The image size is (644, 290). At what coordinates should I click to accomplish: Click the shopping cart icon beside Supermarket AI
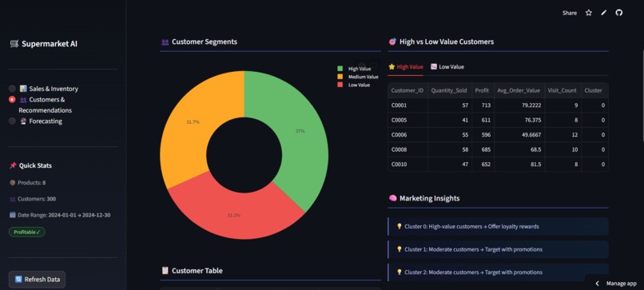[14, 44]
